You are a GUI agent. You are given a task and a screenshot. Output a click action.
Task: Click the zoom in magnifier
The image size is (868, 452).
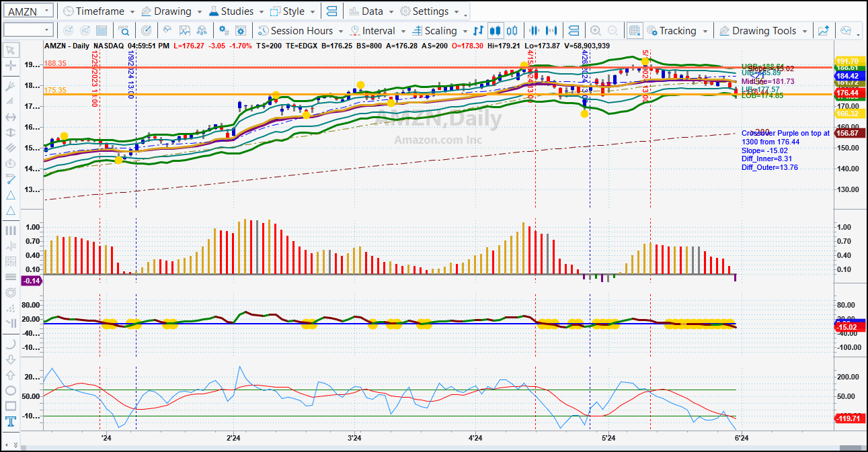click(x=596, y=31)
